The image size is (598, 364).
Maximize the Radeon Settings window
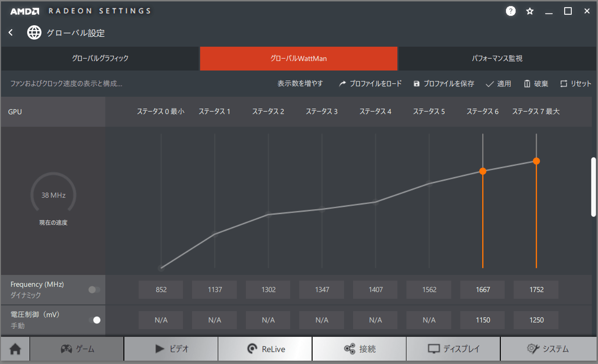568,11
